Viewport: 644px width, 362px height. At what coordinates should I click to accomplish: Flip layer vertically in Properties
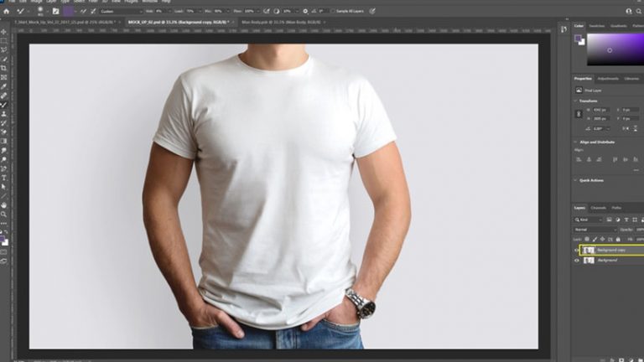tap(636, 128)
